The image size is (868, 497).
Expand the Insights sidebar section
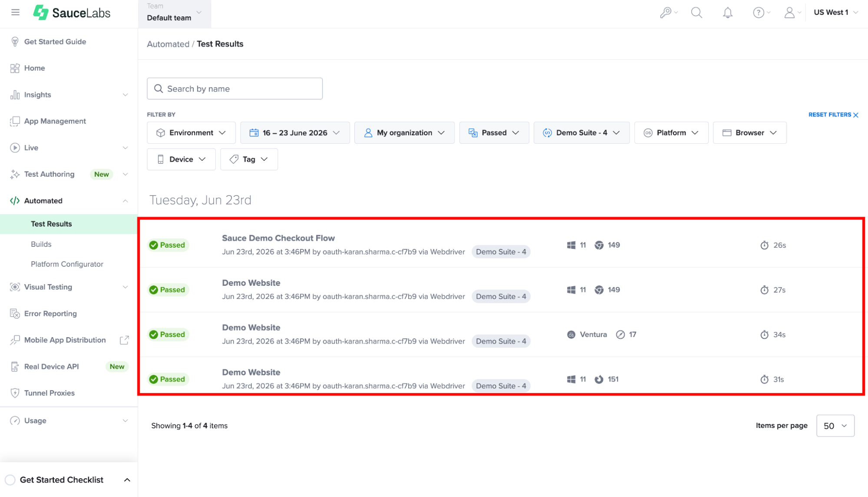[125, 95]
